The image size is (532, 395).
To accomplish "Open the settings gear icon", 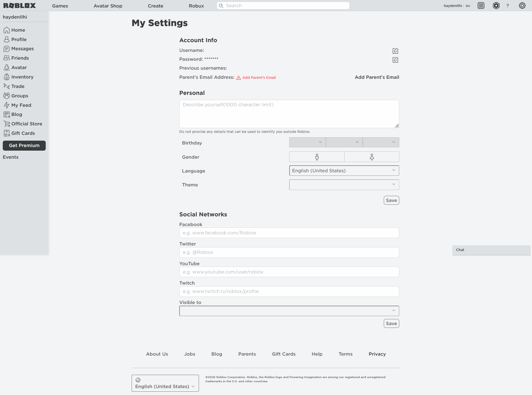I will pos(522,6).
